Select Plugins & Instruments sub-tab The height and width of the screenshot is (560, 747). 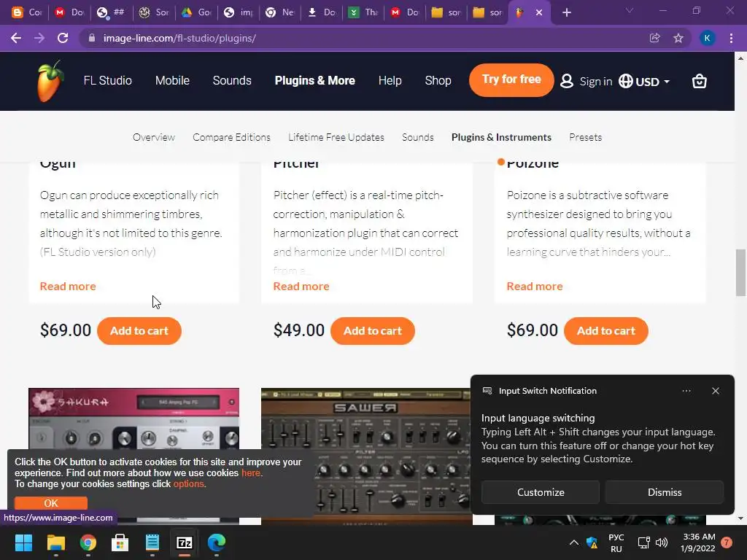click(501, 137)
